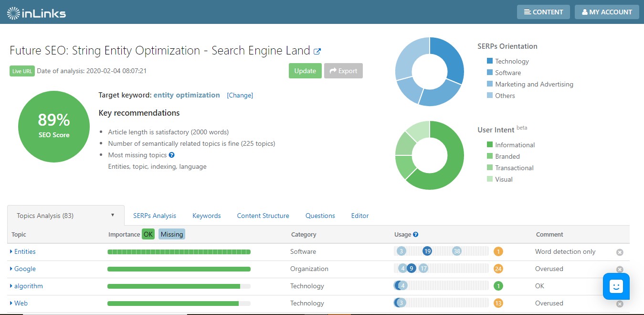Click the 3 usage marker in Entities row
Screen dimensions: 644x315
click(x=401, y=251)
